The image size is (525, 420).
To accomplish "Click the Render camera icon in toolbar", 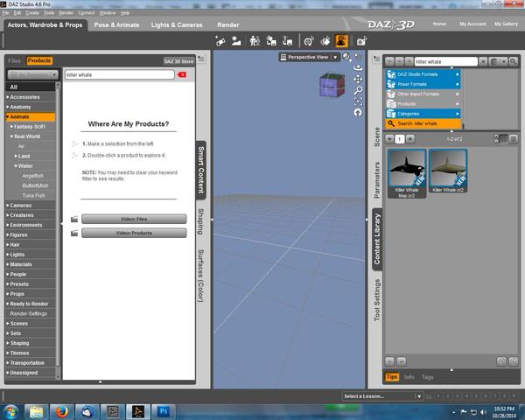I will coord(361,41).
